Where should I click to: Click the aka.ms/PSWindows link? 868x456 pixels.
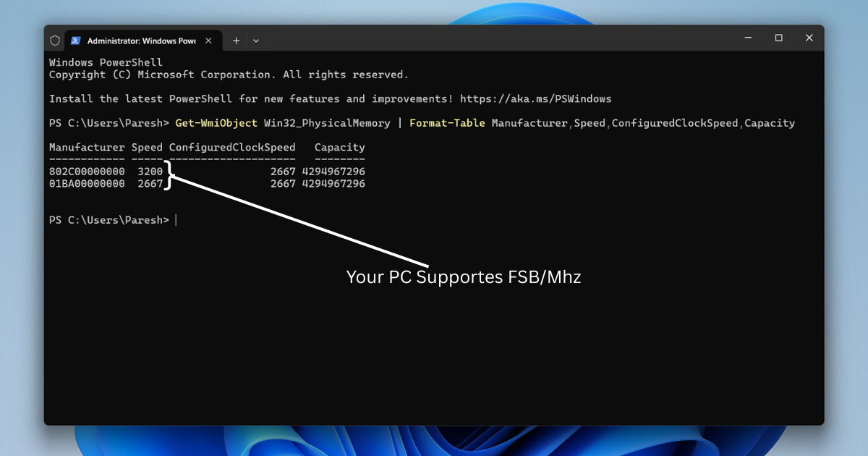point(535,98)
